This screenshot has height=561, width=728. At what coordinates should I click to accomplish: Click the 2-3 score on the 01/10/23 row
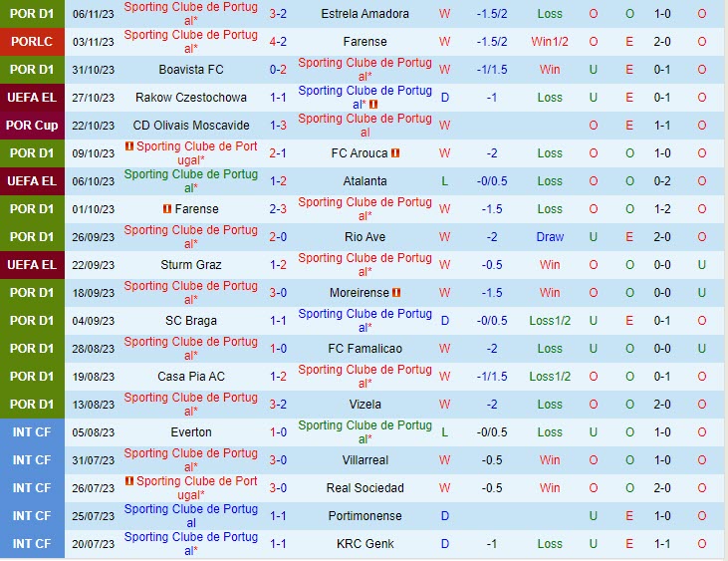click(278, 209)
